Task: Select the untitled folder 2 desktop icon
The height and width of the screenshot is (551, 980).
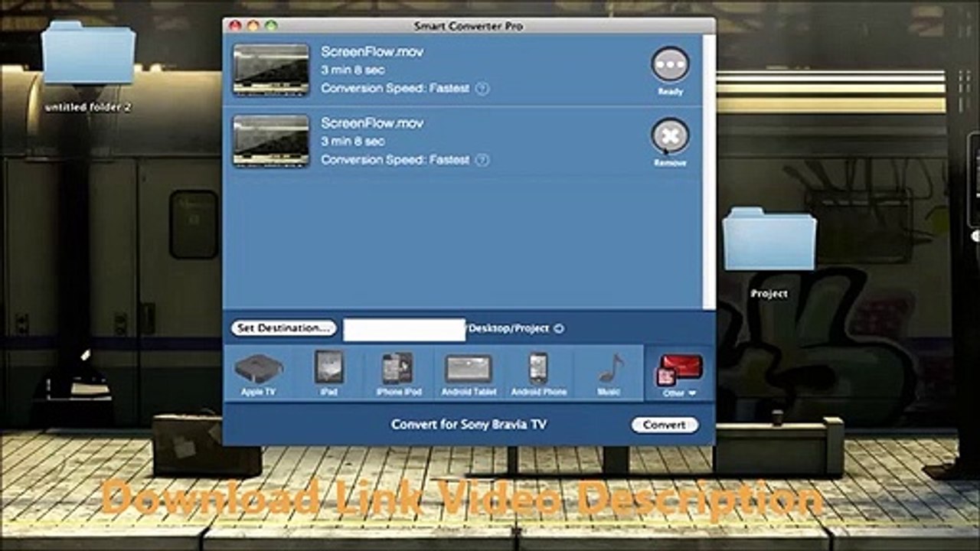Action: [x=88, y=67]
